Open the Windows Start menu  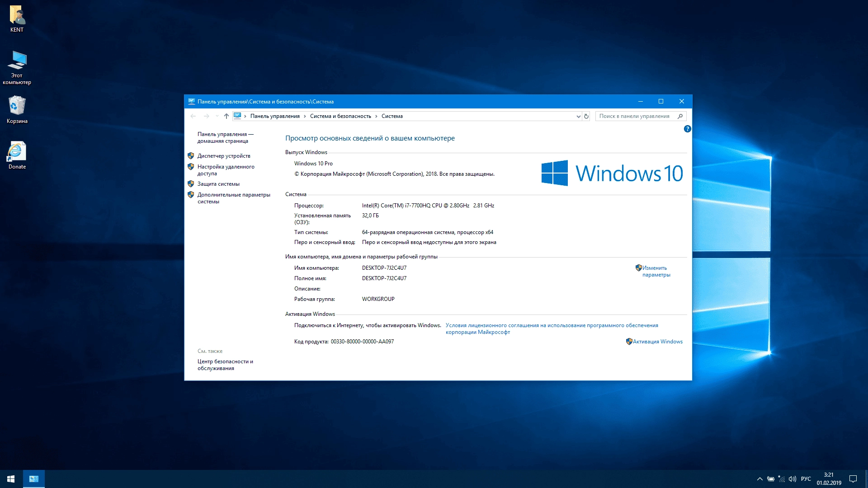tap(11, 479)
